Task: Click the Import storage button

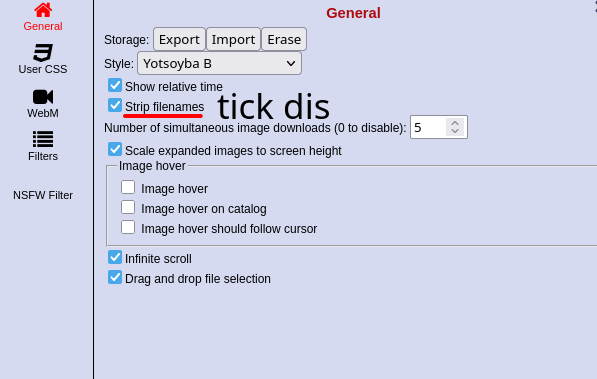Action: tap(233, 39)
